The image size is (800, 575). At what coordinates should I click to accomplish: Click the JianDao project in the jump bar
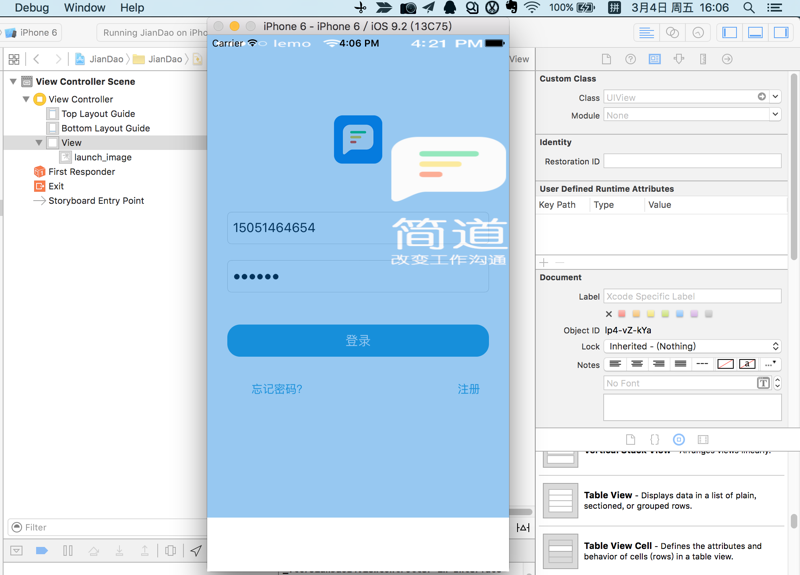99,59
